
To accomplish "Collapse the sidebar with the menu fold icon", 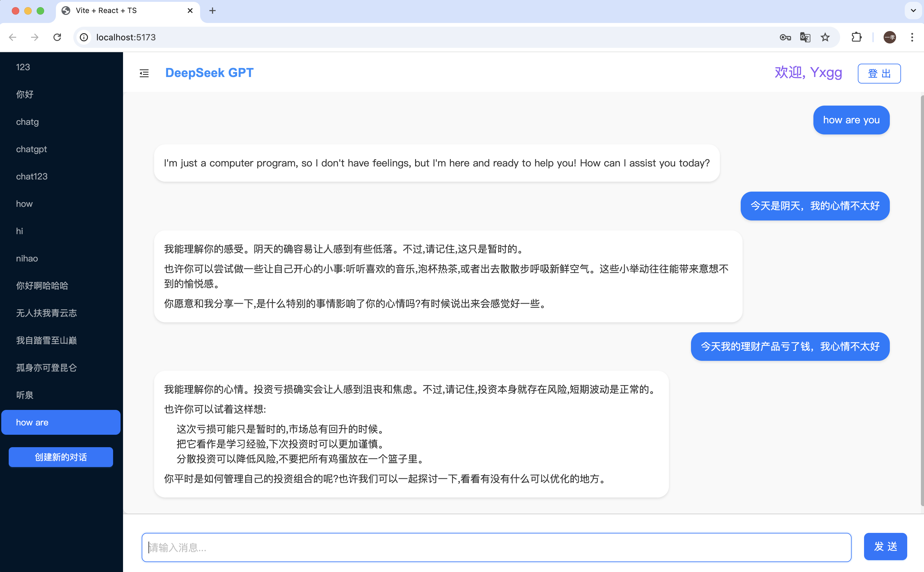I will click(144, 73).
